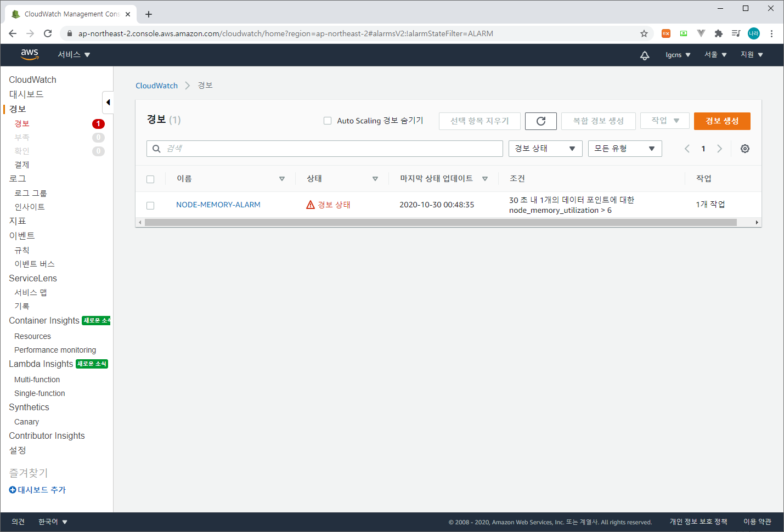Open the NODE-MEMORY-ALARM link
Viewport: 784px width, 532px height.
(x=218, y=205)
